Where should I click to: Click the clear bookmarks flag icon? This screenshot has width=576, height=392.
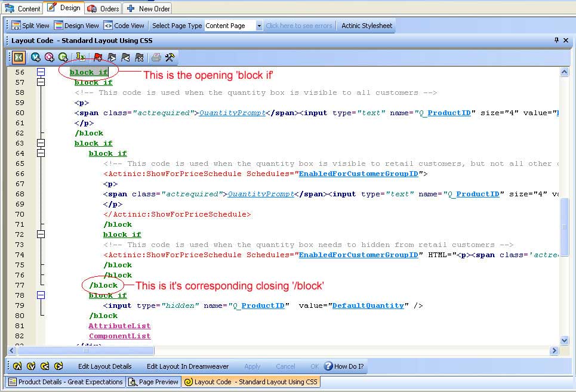pos(139,57)
